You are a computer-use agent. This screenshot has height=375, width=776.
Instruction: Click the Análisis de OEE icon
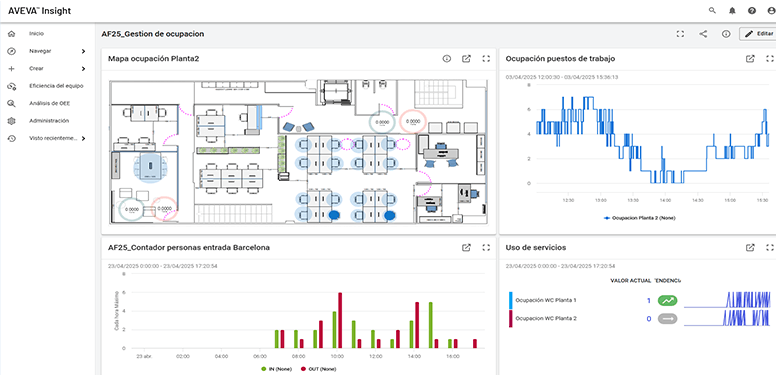[12, 103]
